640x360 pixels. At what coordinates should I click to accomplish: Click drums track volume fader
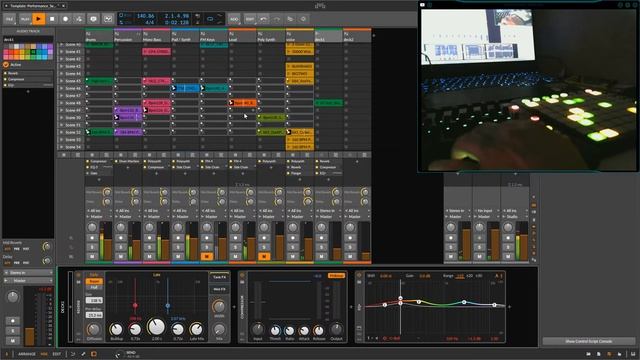pyautogui.click(x=108, y=241)
